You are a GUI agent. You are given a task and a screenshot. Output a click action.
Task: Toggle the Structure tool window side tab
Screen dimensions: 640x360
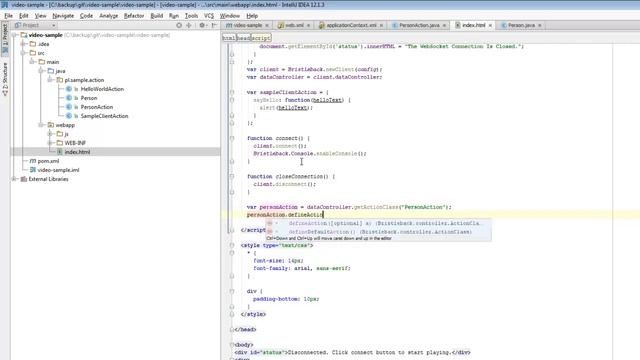coord(5,79)
